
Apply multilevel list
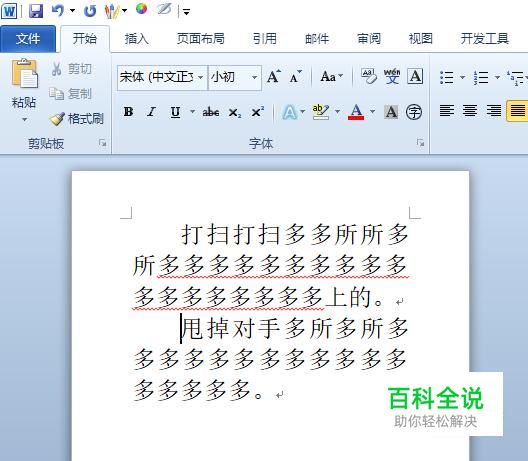click(515, 77)
